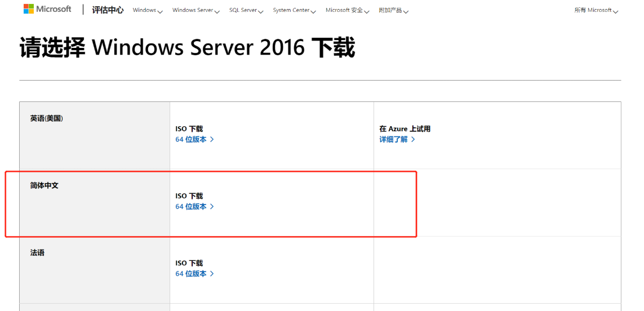Download 64 位版本 ISO for 英语(美国)
This screenshot has width=644, height=311.
point(195,139)
